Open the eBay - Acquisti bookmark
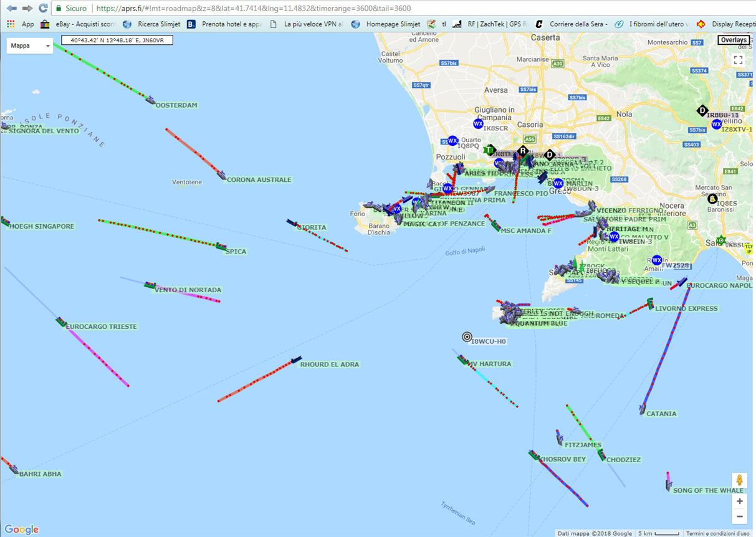756x537 pixels. click(78, 24)
